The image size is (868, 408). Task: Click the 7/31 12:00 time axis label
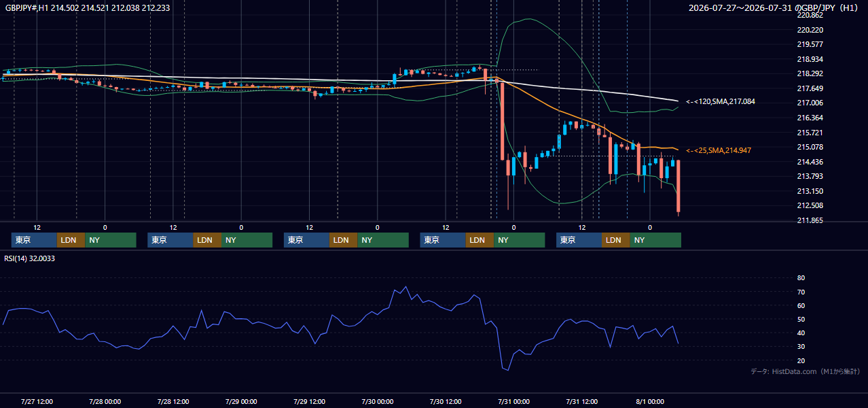coord(582,401)
